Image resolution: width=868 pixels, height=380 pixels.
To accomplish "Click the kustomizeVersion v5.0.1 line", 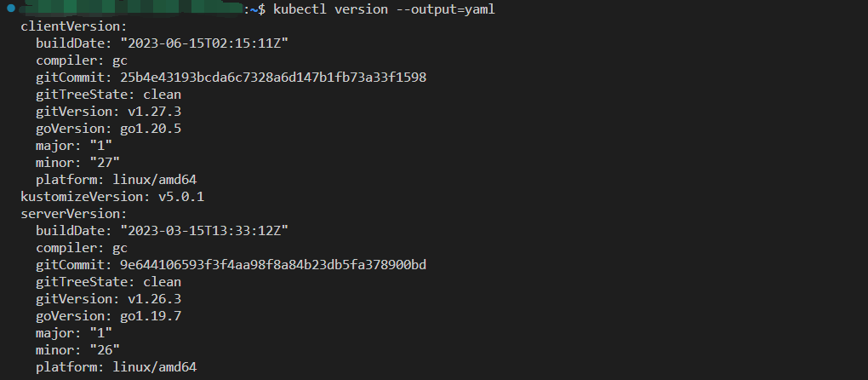I will click(112, 197).
